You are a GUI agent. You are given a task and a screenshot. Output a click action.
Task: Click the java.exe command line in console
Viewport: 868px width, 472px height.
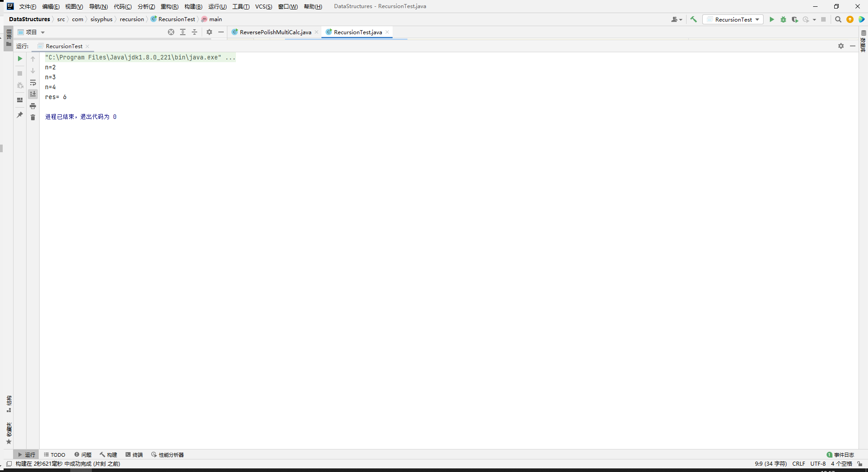(x=140, y=57)
